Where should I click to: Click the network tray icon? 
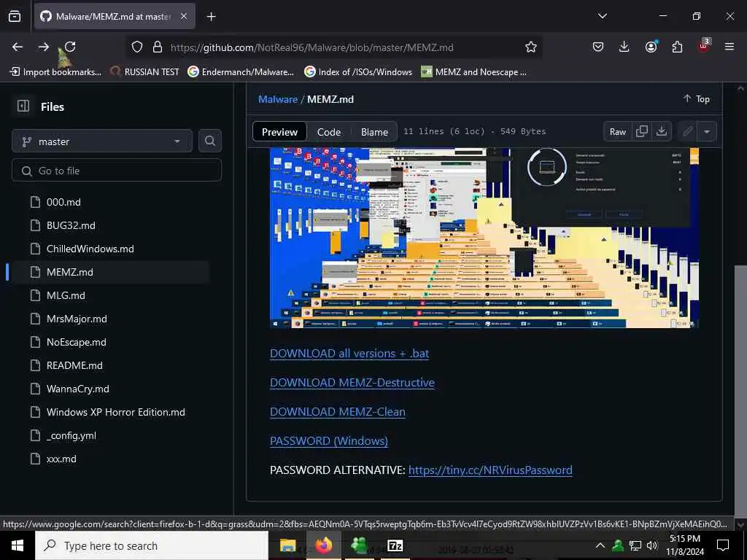(x=635, y=545)
